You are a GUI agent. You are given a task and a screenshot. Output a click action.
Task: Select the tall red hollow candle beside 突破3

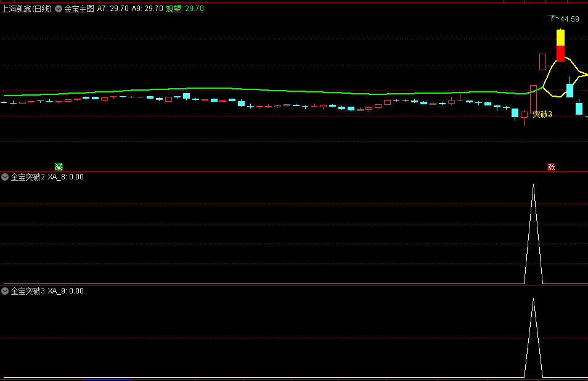point(533,99)
